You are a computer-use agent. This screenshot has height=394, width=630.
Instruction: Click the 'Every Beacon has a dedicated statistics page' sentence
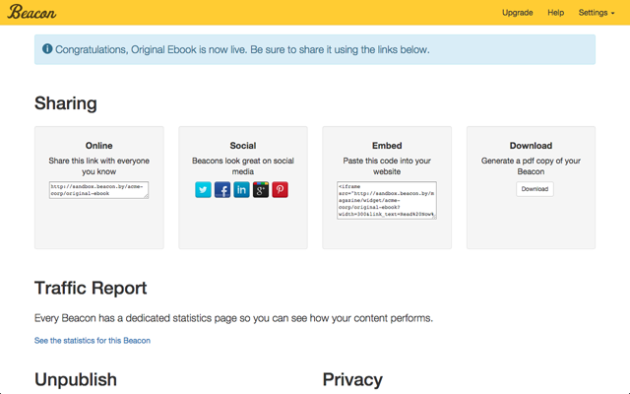[233, 318]
